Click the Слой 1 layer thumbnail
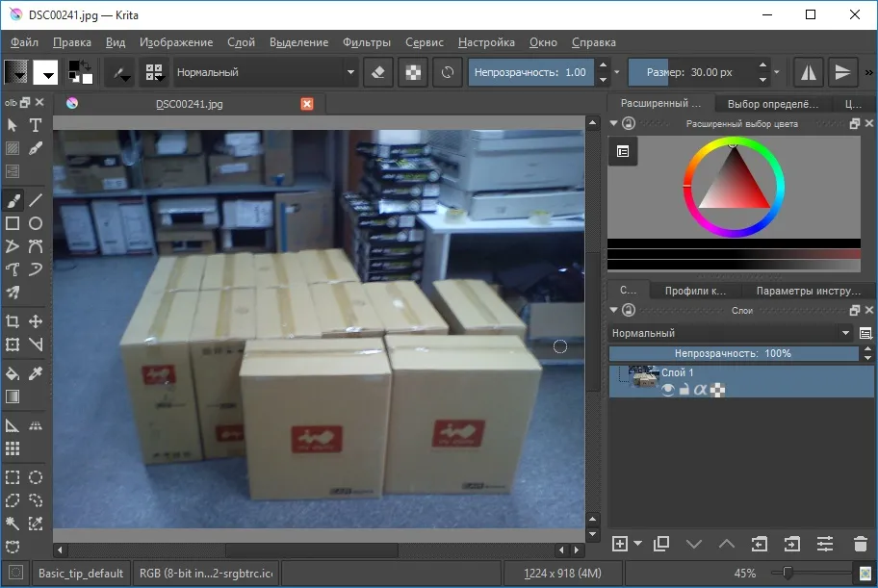 point(644,376)
